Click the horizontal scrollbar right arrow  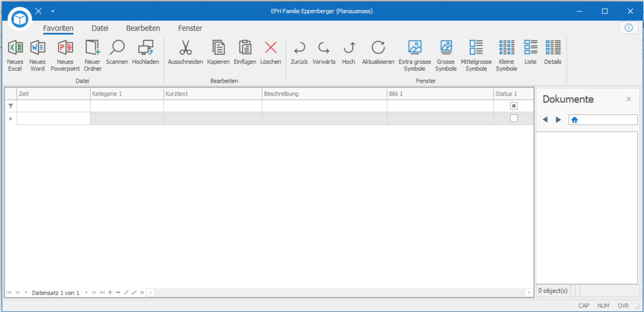(529, 292)
